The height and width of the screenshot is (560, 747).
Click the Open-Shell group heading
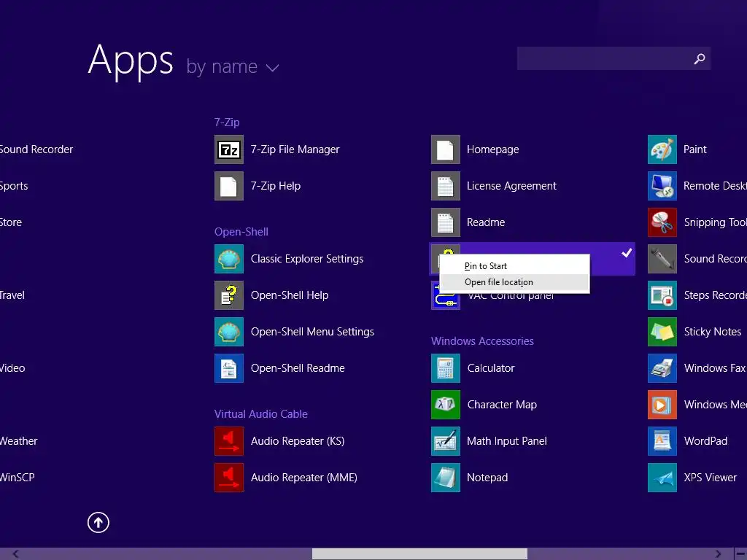pyautogui.click(x=241, y=232)
